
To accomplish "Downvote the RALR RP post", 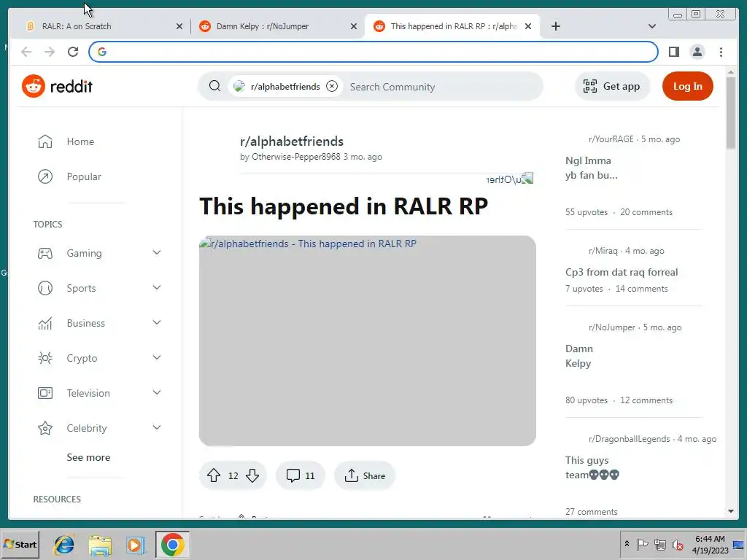I will coord(252,475).
